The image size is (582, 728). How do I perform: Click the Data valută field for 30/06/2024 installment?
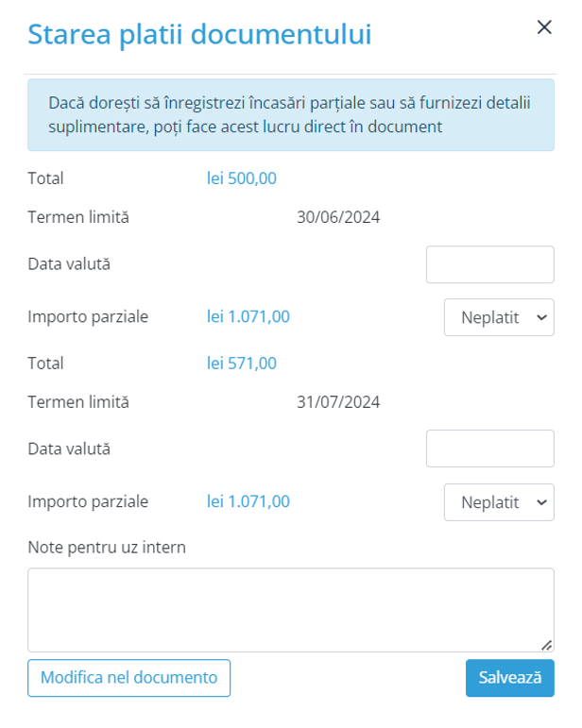[x=489, y=264]
